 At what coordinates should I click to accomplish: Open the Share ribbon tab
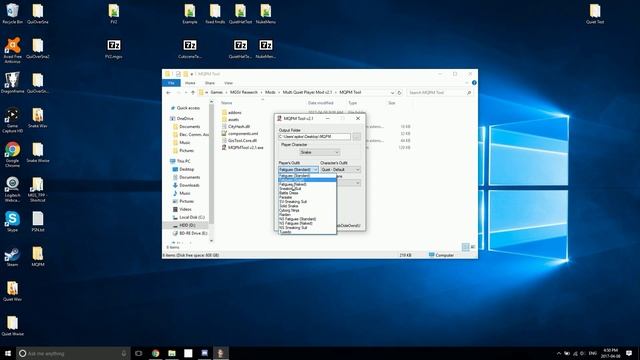[210, 83]
